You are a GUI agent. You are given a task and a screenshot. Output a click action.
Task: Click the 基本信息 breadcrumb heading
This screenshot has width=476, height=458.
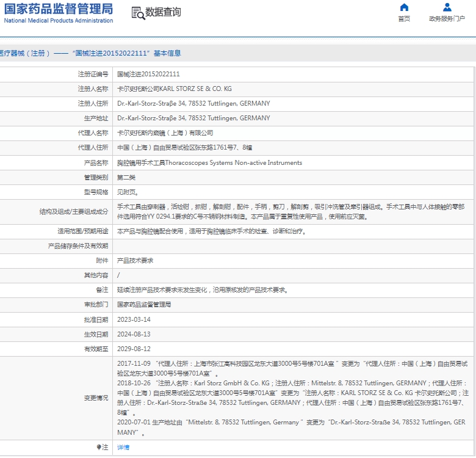click(x=167, y=54)
